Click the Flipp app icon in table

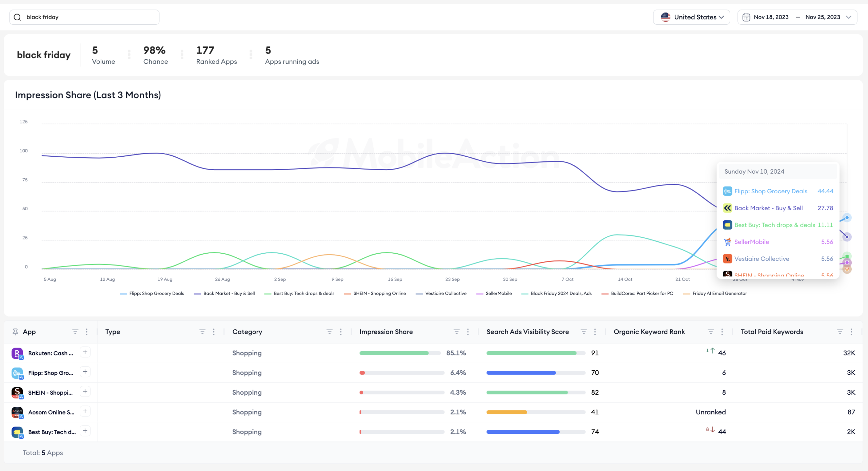tap(17, 373)
